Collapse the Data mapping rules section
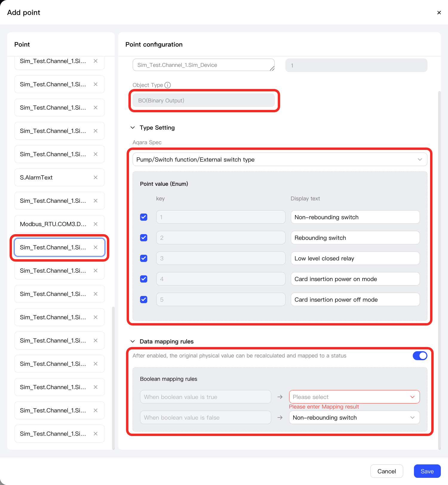The width and height of the screenshot is (448, 485). coord(133,341)
